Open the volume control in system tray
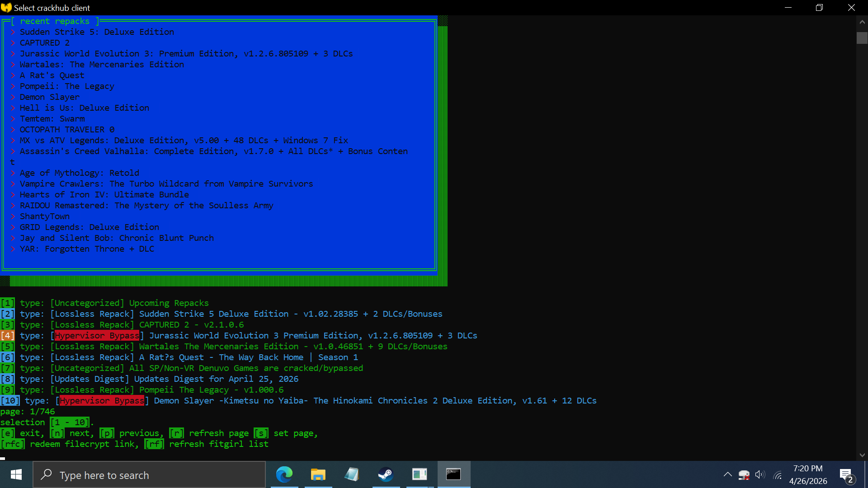This screenshot has width=868, height=488. tap(760, 475)
